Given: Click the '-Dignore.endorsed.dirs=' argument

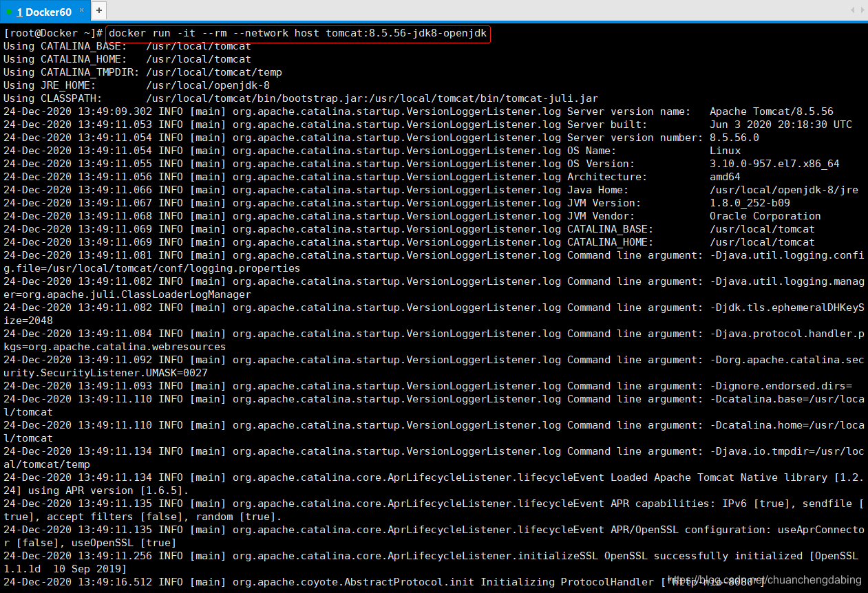Looking at the screenshot, I should (781, 386).
